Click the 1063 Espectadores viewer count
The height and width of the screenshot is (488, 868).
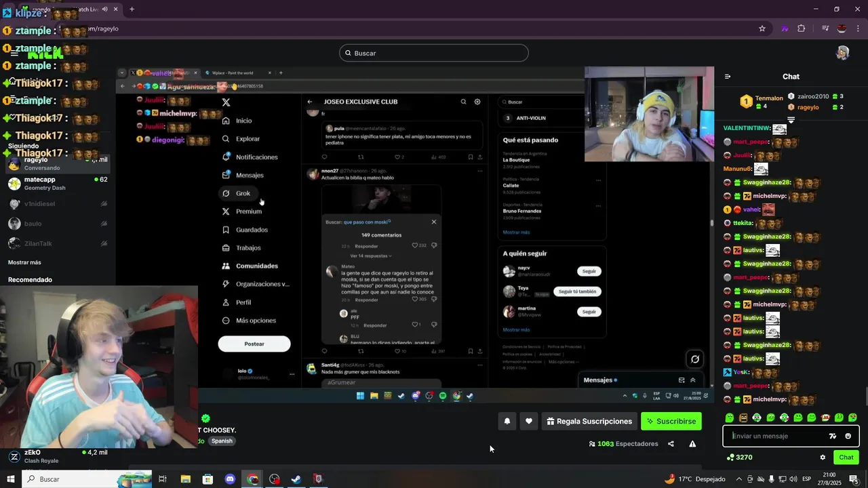click(623, 444)
